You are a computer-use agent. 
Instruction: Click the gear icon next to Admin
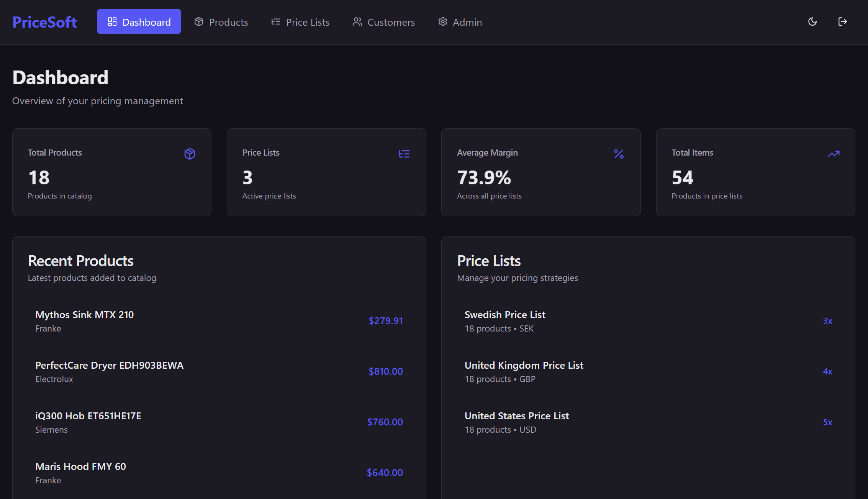pos(443,22)
